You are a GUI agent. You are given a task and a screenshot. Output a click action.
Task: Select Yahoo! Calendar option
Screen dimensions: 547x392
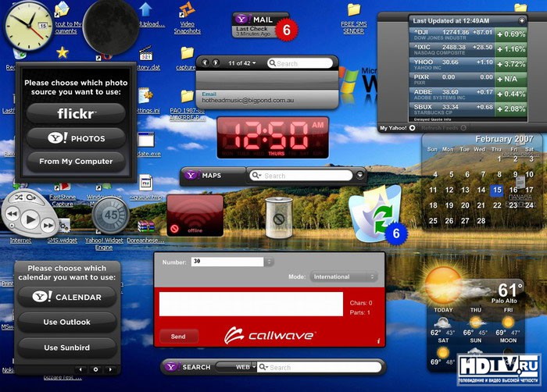pos(67,297)
